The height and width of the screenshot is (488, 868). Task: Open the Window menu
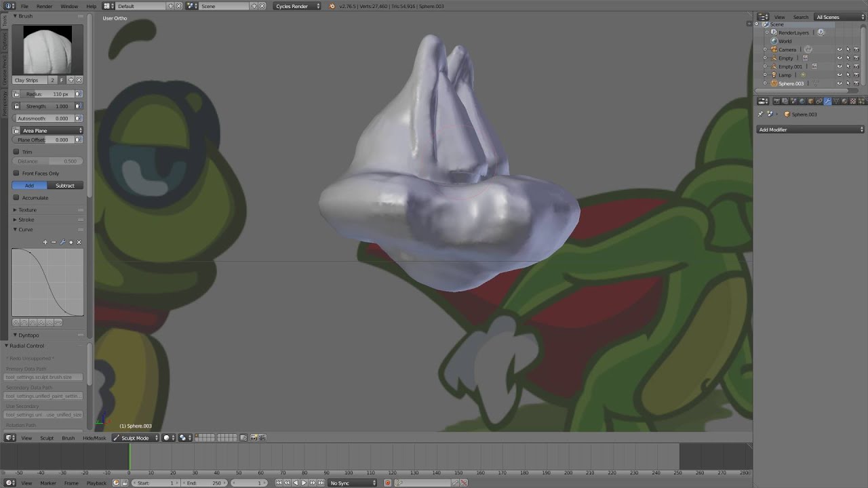click(69, 6)
